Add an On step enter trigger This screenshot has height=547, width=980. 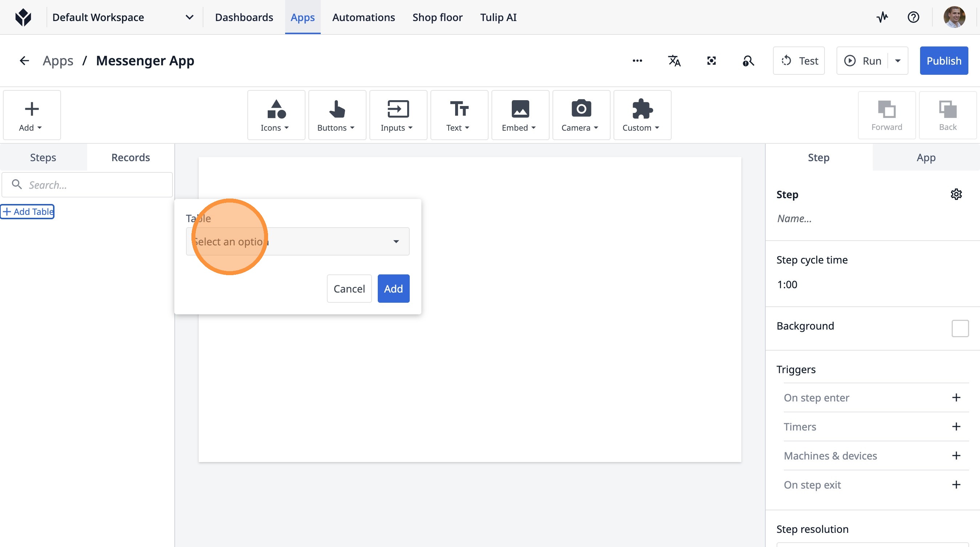point(956,397)
